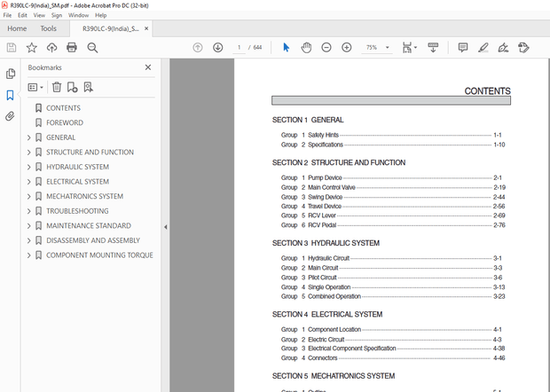Click the 75% zoom value field

[x=372, y=47]
